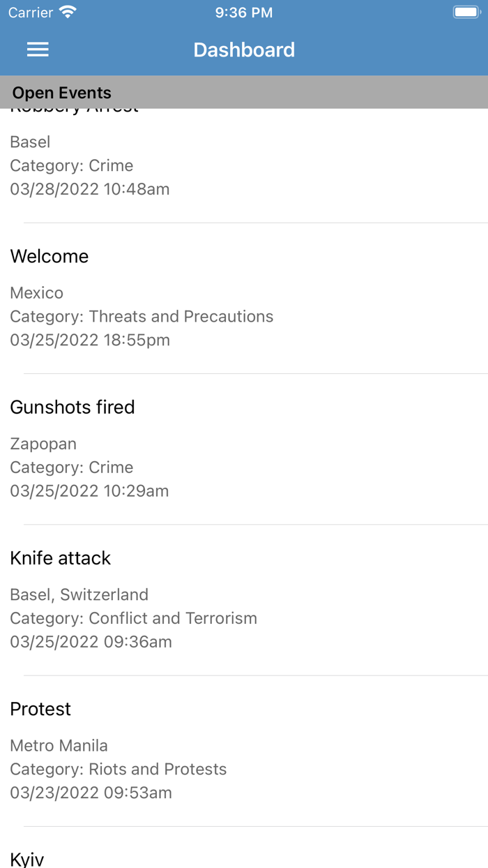Open the hamburger menu
The width and height of the screenshot is (488, 868).
[x=38, y=50]
